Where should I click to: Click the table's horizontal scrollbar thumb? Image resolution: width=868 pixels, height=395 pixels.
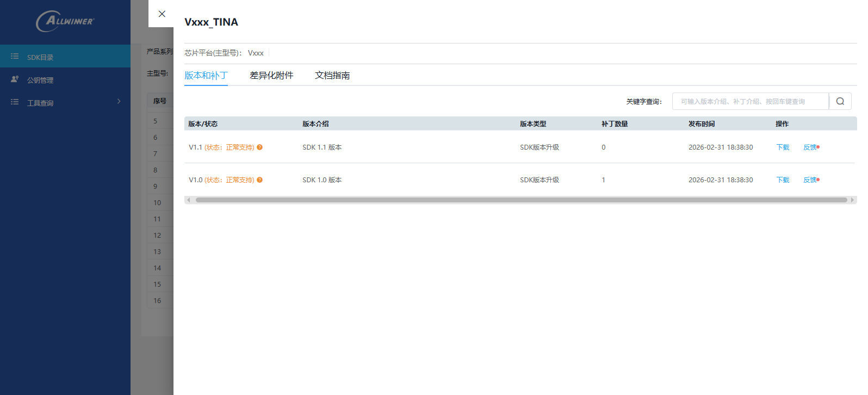click(521, 200)
